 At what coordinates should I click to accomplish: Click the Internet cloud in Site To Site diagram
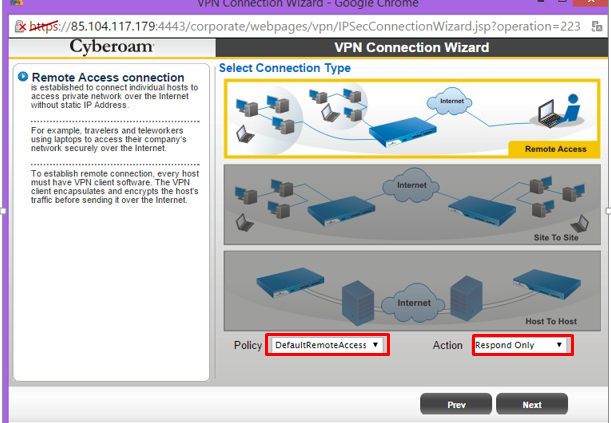click(x=411, y=185)
